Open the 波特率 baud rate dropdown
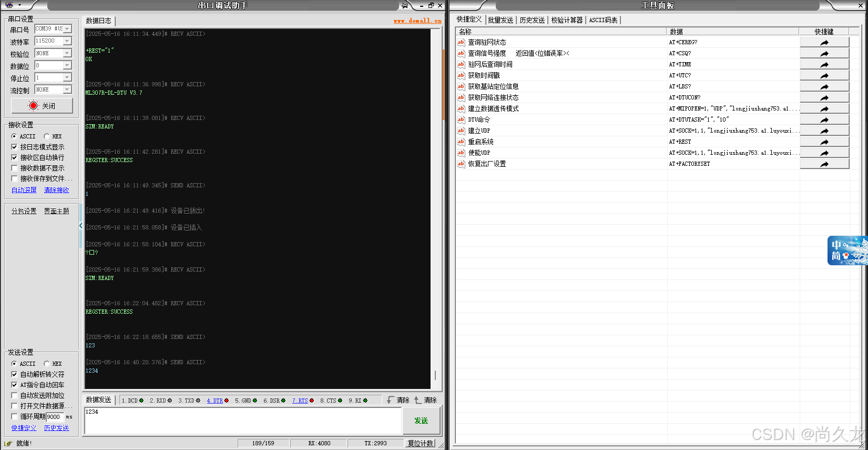The image size is (868, 450). pyautogui.click(x=67, y=41)
